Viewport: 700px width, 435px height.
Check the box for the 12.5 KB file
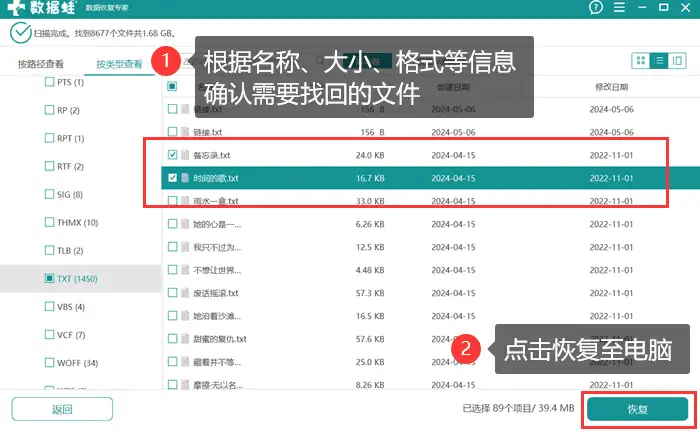pyautogui.click(x=172, y=247)
